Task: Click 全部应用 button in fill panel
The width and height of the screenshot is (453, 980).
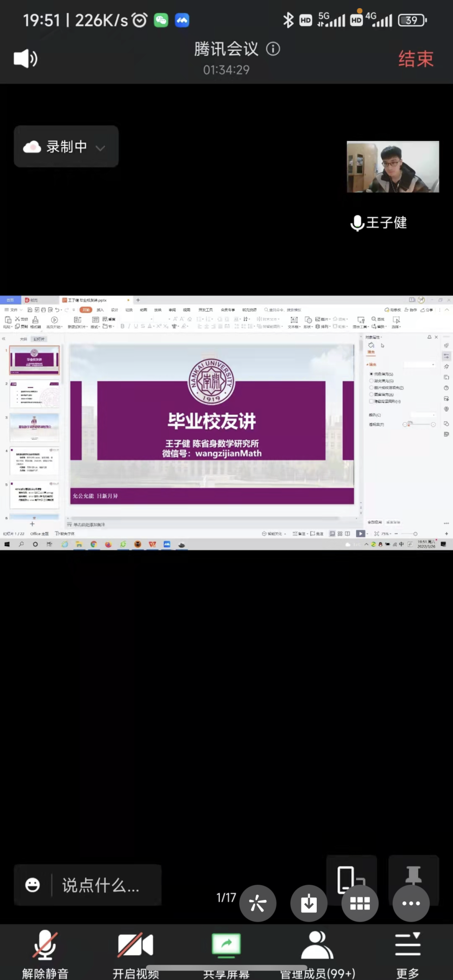Action: click(x=374, y=522)
